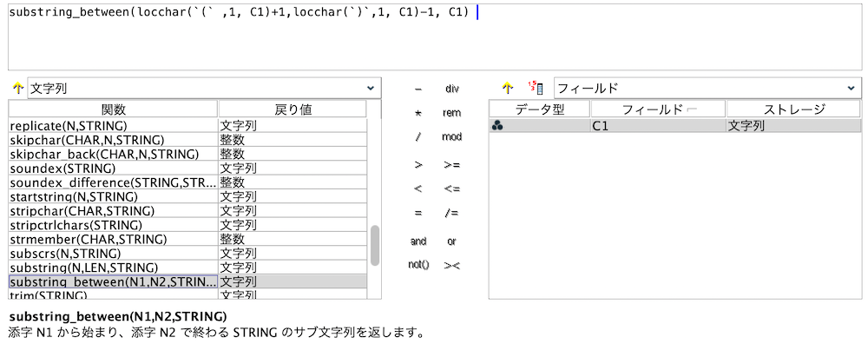Select replicate(N,STRING) function
This screenshot has width=868, height=344.
click(114, 126)
